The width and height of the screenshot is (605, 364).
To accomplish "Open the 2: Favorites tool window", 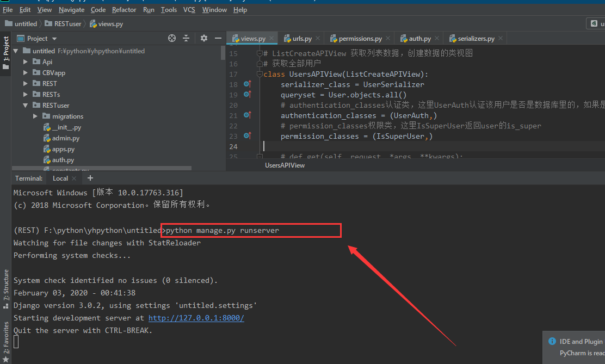I will (6, 342).
